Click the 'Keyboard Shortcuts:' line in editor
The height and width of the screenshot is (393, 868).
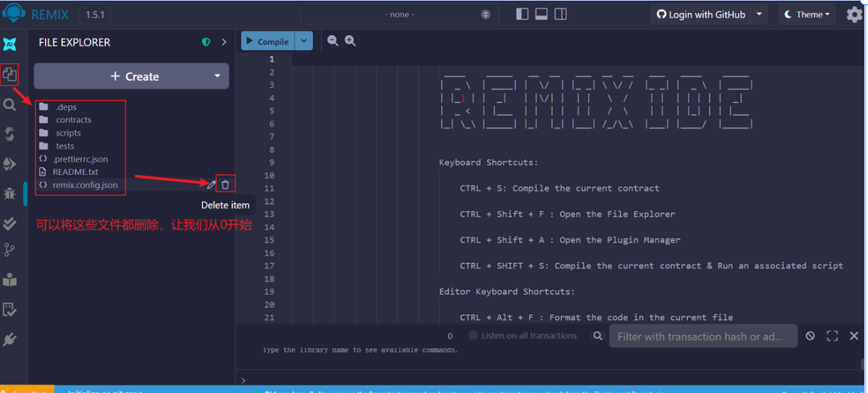488,163
